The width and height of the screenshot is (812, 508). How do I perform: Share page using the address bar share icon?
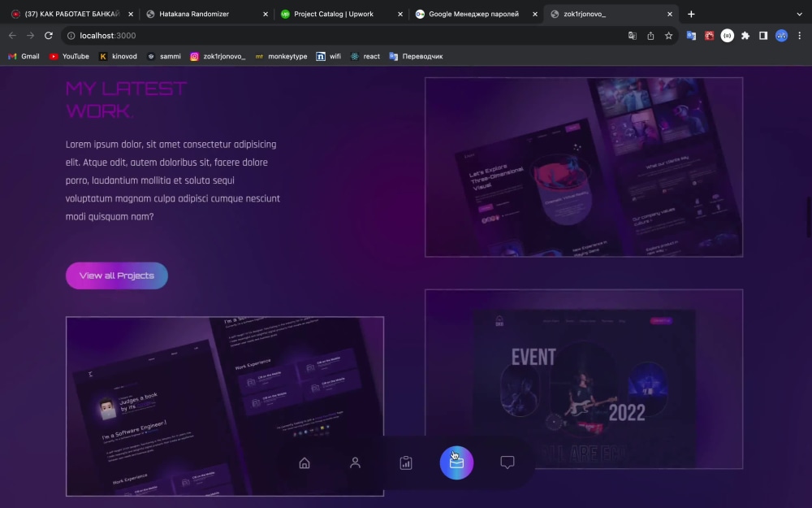[650, 36]
